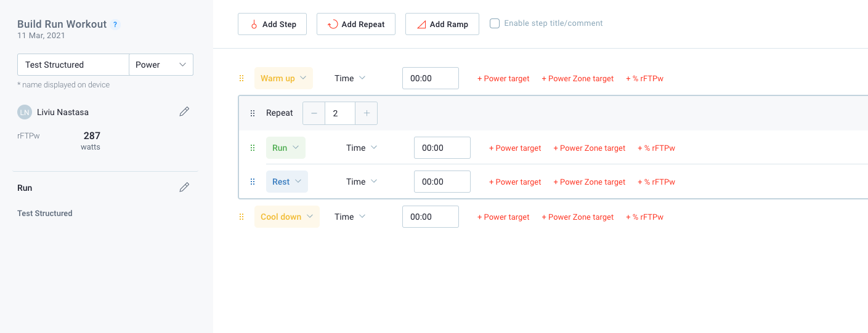Click the Test Structured workout name field
This screenshot has height=333, width=868.
pyautogui.click(x=73, y=65)
